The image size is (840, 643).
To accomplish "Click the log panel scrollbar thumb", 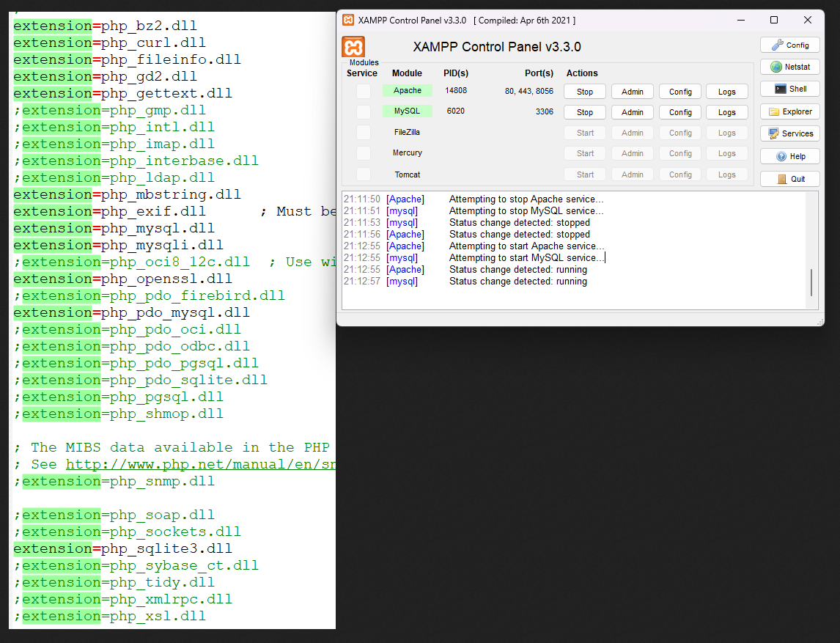I will point(811,282).
